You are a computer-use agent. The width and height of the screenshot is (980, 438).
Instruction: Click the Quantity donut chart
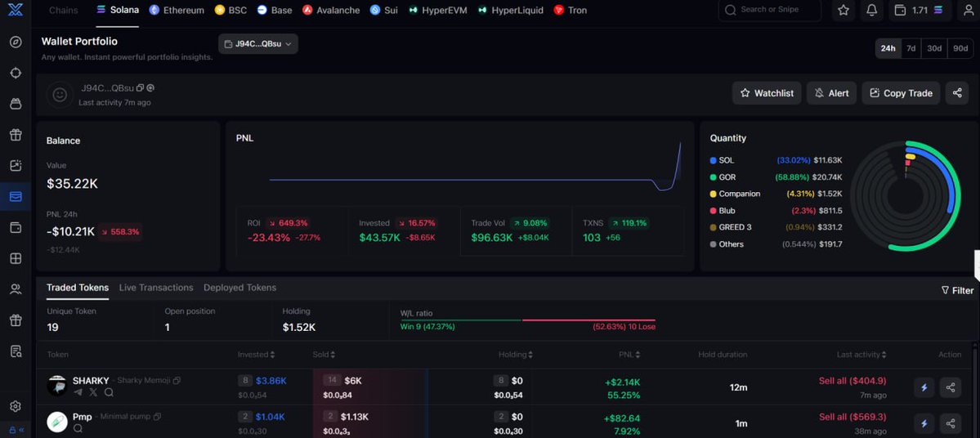click(905, 196)
